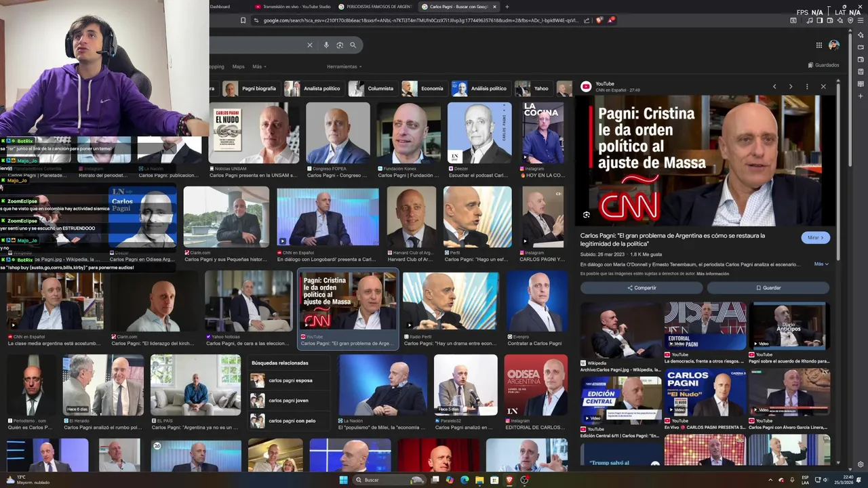Image resolution: width=868 pixels, height=488 pixels.
Task: Click the Brave Rewards triangle icon
Action: click(611, 20)
